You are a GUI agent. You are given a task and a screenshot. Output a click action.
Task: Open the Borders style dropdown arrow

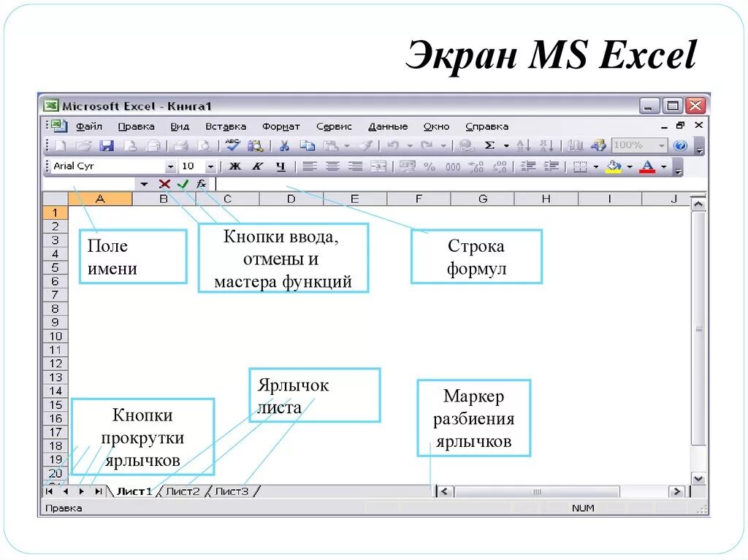tap(596, 166)
